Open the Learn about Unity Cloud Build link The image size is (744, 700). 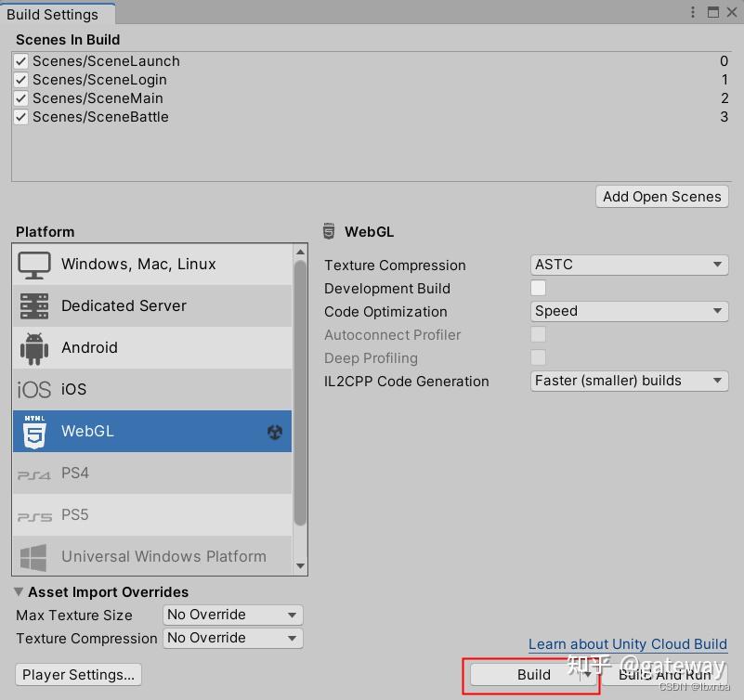pyautogui.click(x=628, y=644)
